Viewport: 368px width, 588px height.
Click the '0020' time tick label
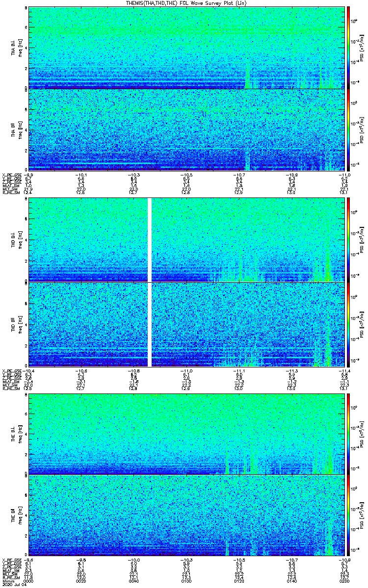tap(81, 581)
